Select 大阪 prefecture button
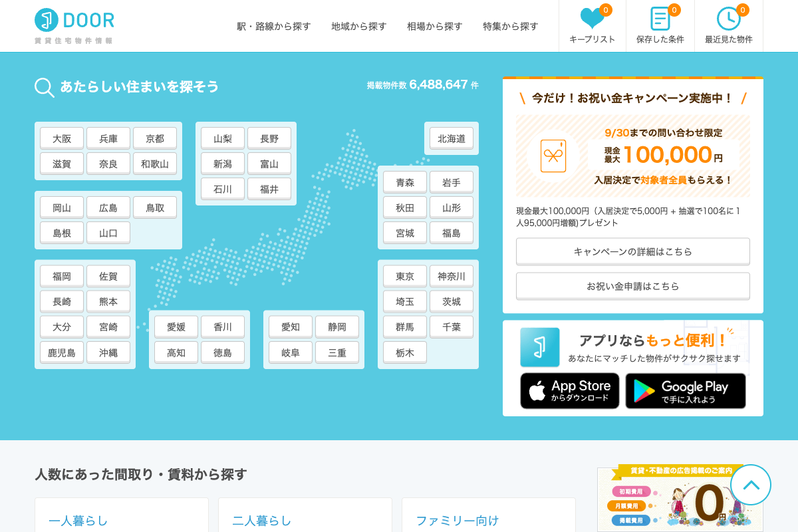Screen dimensions: 798x532 point(62,138)
